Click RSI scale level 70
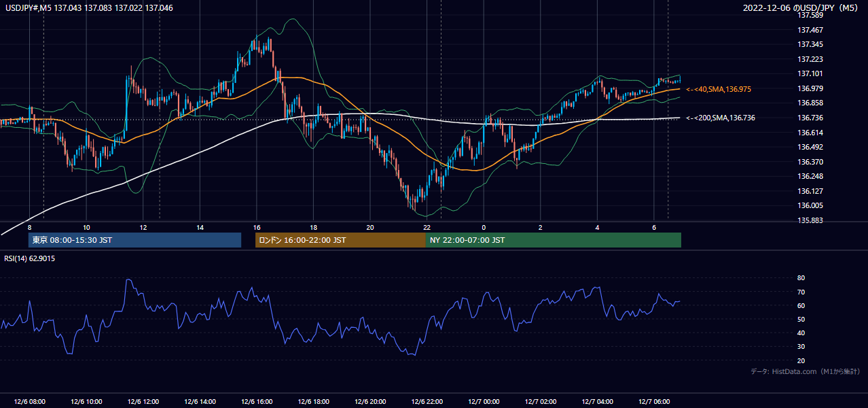Image resolution: width=868 pixels, height=408 pixels. [x=801, y=292]
